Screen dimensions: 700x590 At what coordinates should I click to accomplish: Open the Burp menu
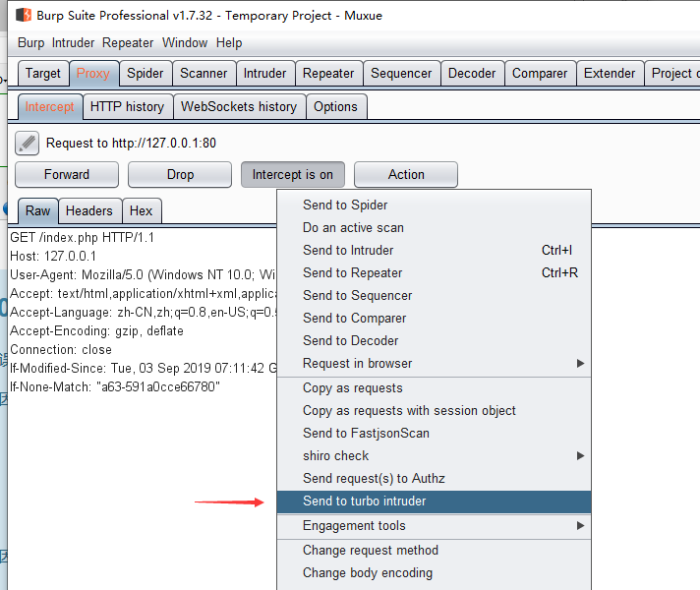pos(30,43)
